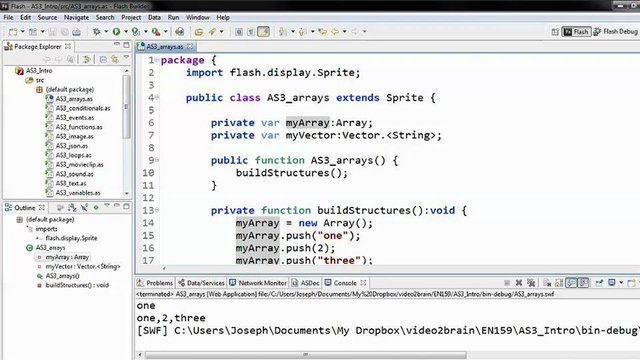640x360 pixels.
Task: Click the Open Perspective icon
Action: (555, 32)
